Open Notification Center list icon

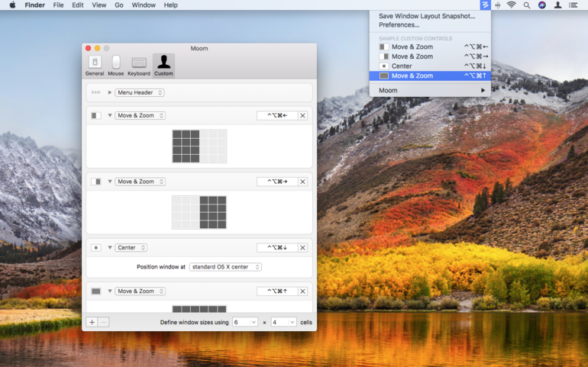(x=573, y=5)
